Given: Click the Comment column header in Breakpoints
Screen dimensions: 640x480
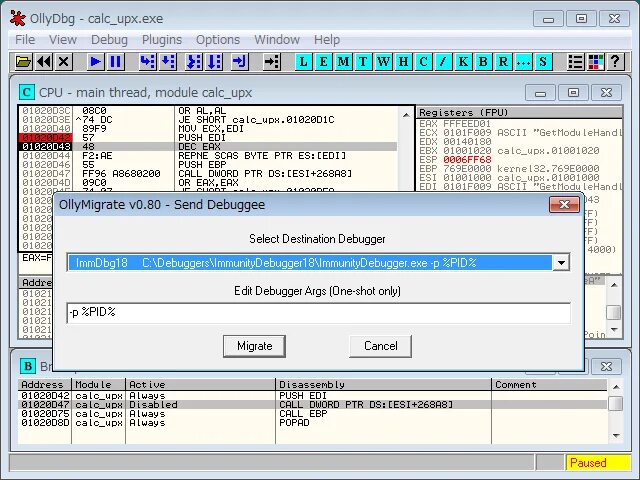Looking at the screenshot, I should click(549, 384).
